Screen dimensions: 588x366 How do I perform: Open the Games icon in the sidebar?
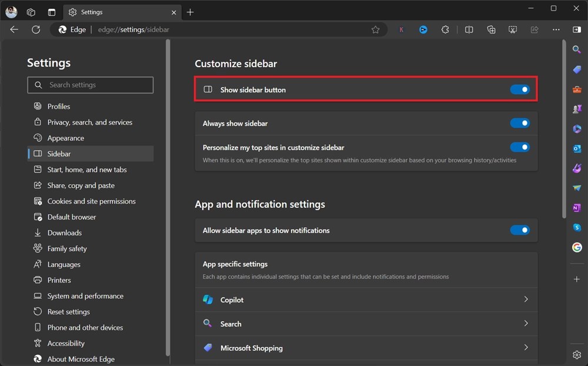[577, 109]
